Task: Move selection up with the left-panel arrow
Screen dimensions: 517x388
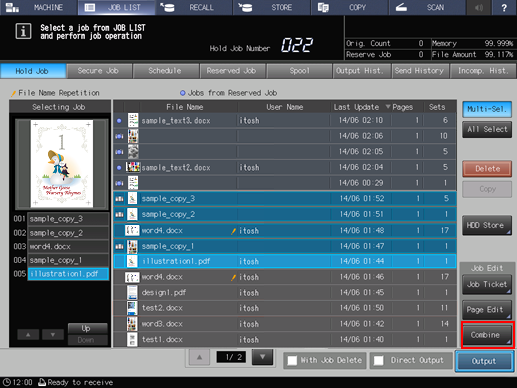Action: 28,334
